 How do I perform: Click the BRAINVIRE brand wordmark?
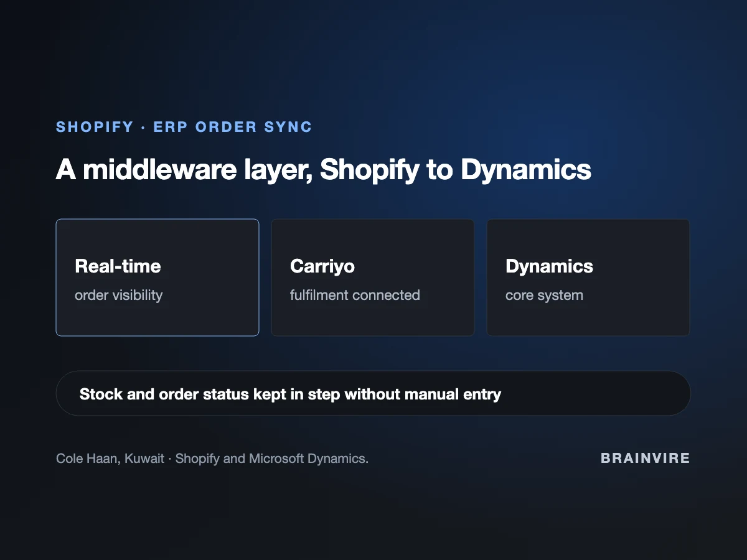pyautogui.click(x=646, y=459)
